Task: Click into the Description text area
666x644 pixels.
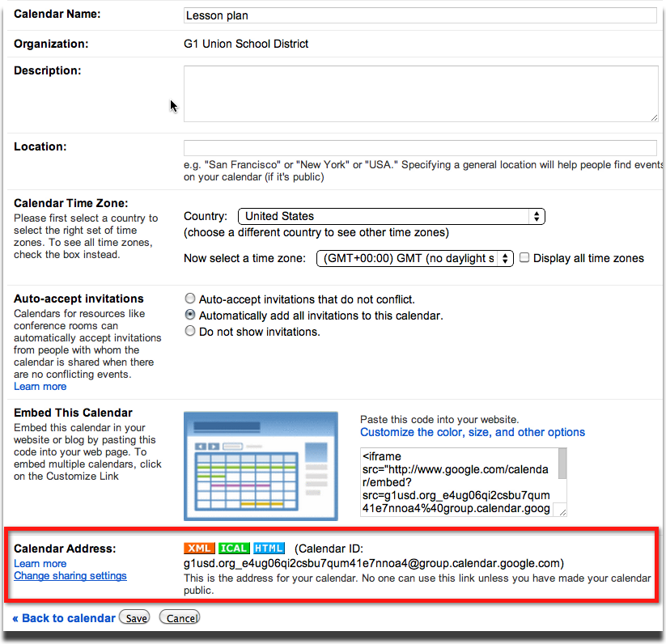Action: (421, 94)
